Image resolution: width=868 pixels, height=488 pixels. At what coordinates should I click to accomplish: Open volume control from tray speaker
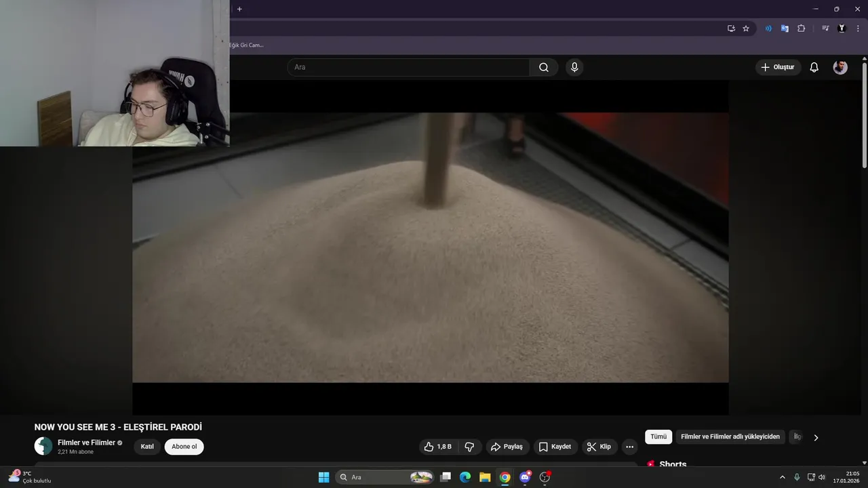coord(822,477)
